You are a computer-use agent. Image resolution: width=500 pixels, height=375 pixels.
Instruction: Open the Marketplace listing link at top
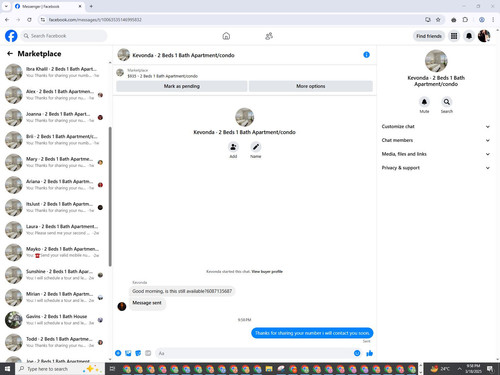(162, 73)
